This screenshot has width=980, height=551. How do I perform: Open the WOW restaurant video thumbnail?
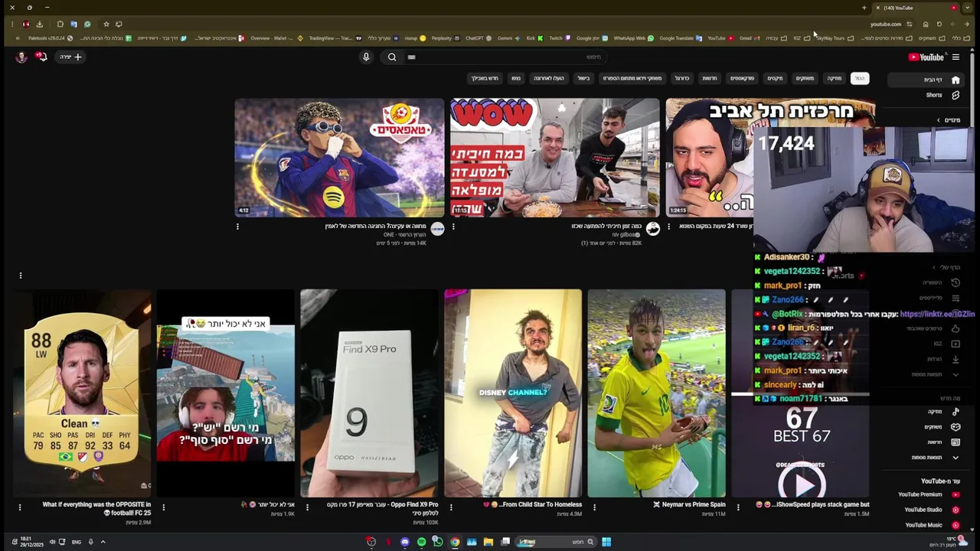[x=554, y=158]
